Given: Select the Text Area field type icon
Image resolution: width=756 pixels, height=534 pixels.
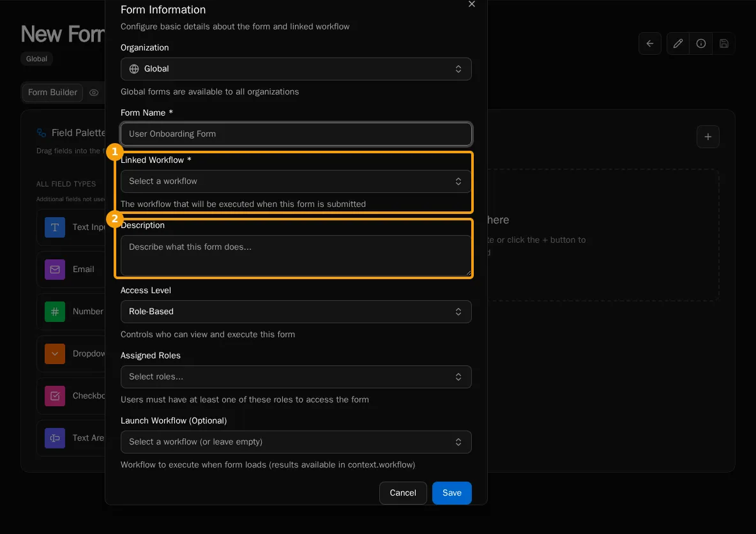Looking at the screenshot, I should point(55,438).
